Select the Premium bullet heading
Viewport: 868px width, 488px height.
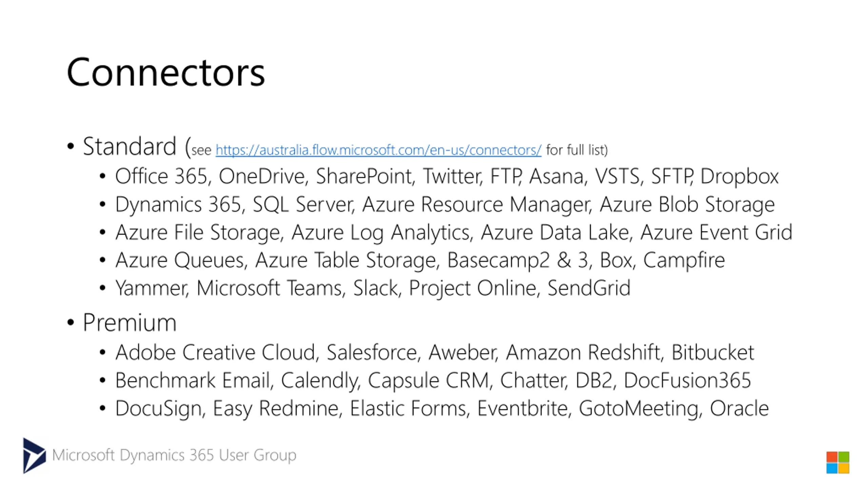pyautogui.click(x=130, y=322)
